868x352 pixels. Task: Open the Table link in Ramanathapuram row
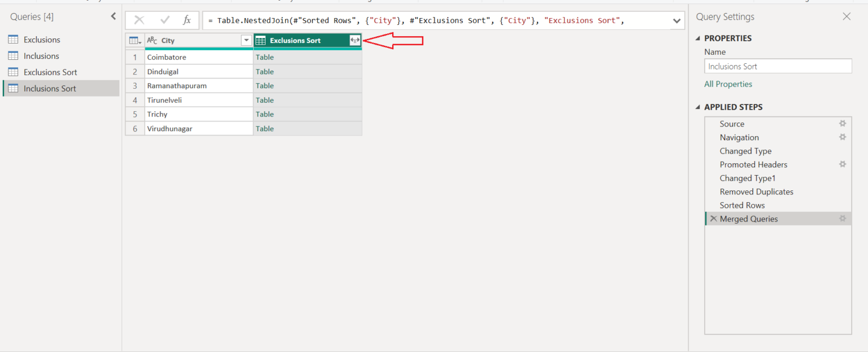point(264,86)
